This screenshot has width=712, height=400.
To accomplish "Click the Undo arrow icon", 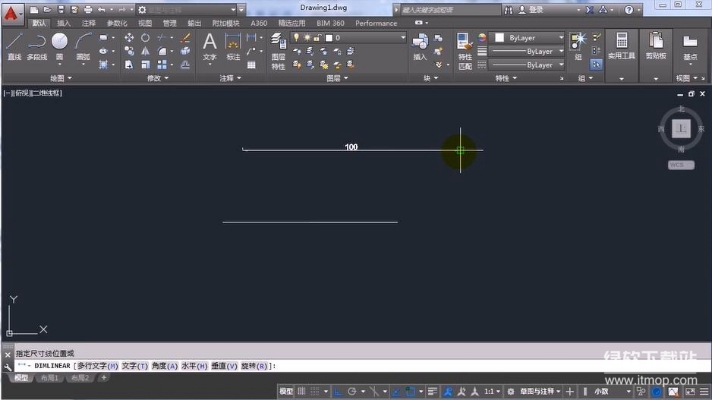I will click(x=102, y=10).
